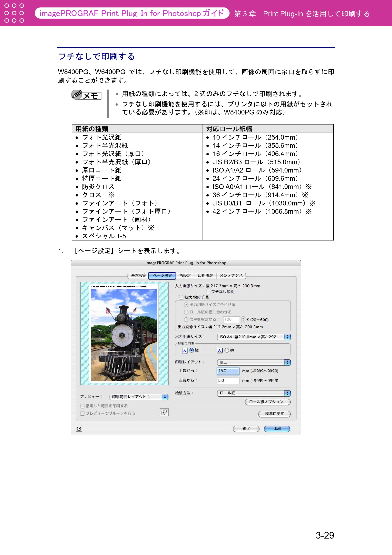
Task: Click the 終了 button
Action: click(x=246, y=429)
